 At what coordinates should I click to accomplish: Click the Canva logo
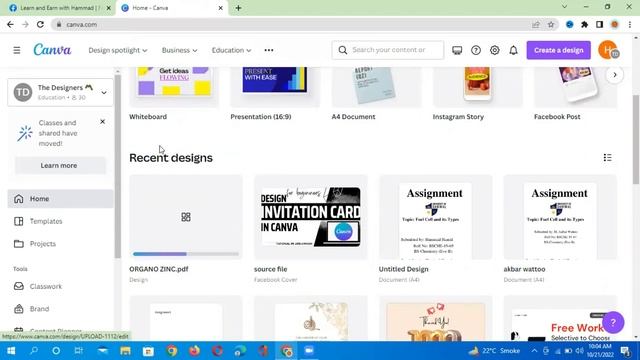(52, 50)
